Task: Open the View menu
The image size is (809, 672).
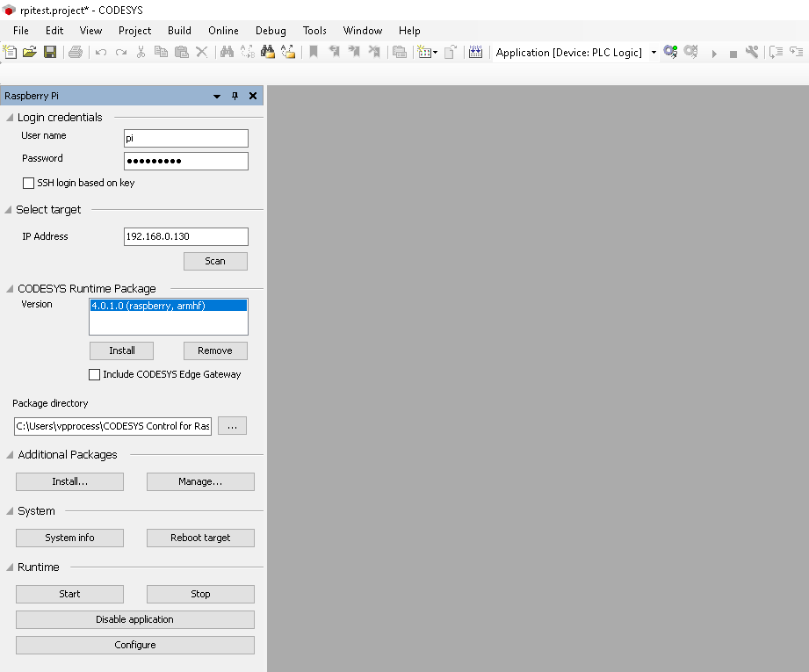Action: tap(90, 31)
